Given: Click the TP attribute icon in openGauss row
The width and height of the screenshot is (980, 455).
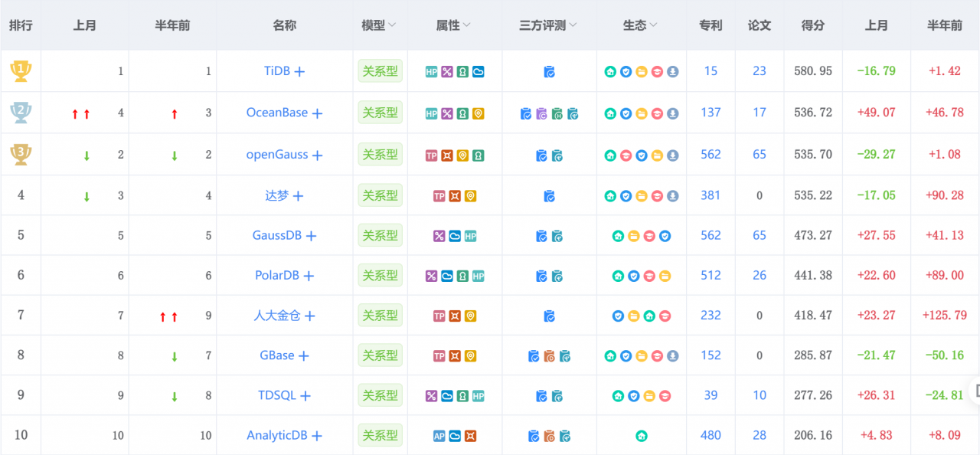Looking at the screenshot, I should [431, 155].
